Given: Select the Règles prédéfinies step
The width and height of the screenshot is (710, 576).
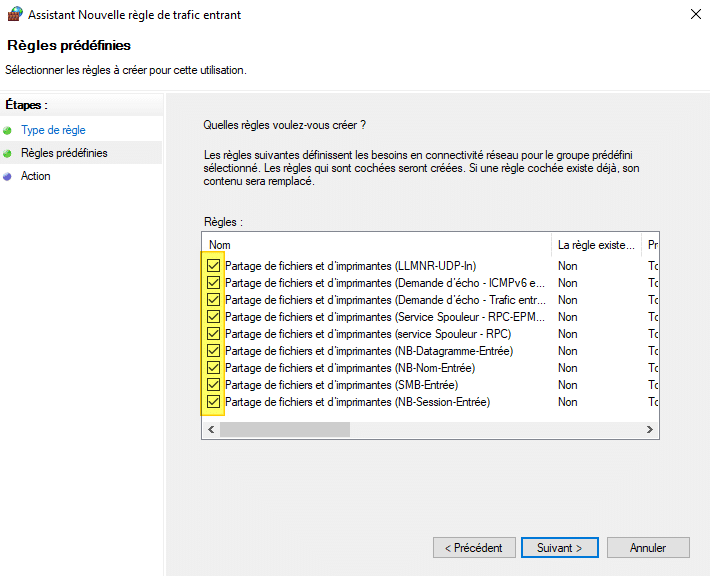Looking at the screenshot, I should [64, 153].
